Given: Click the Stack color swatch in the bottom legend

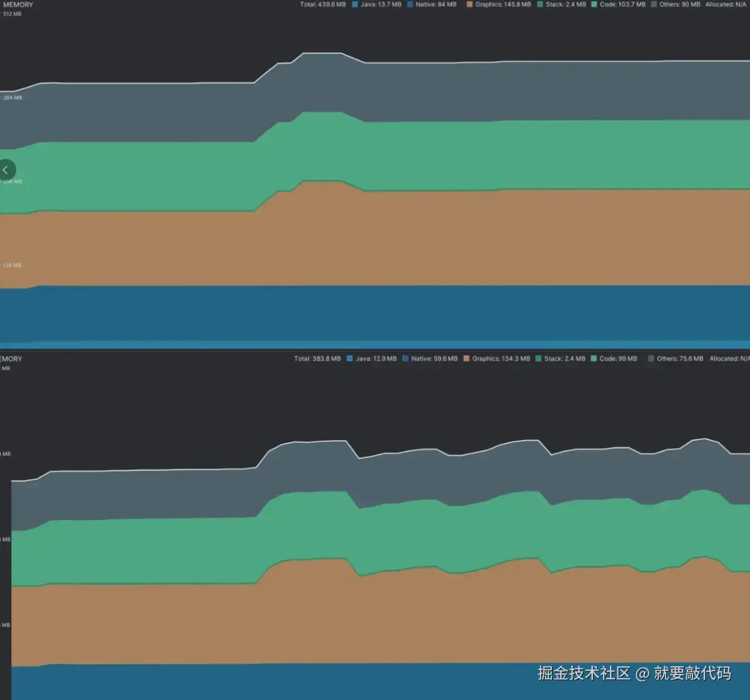Looking at the screenshot, I should [x=538, y=359].
